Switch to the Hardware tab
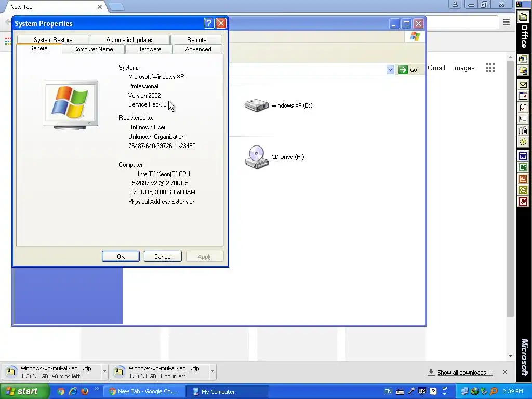The height and width of the screenshot is (399, 532). pyautogui.click(x=149, y=49)
